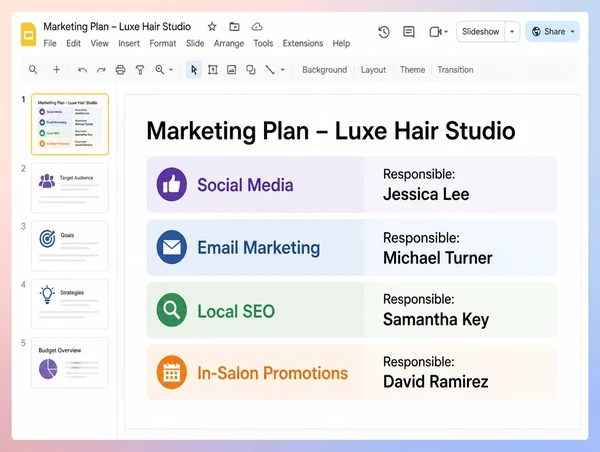Select the cursor arrow tool
This screenshot has height=452, width=600.
(x=194, y=70)
